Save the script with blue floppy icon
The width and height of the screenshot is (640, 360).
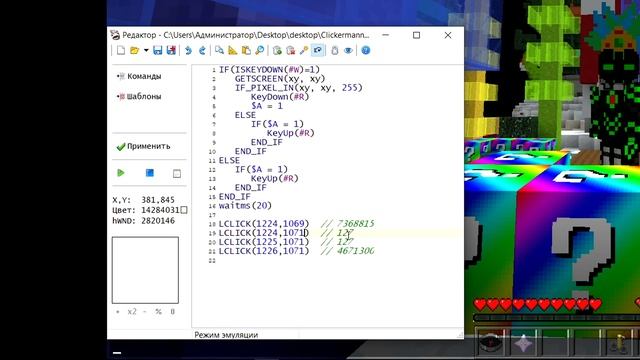[158, 50]
